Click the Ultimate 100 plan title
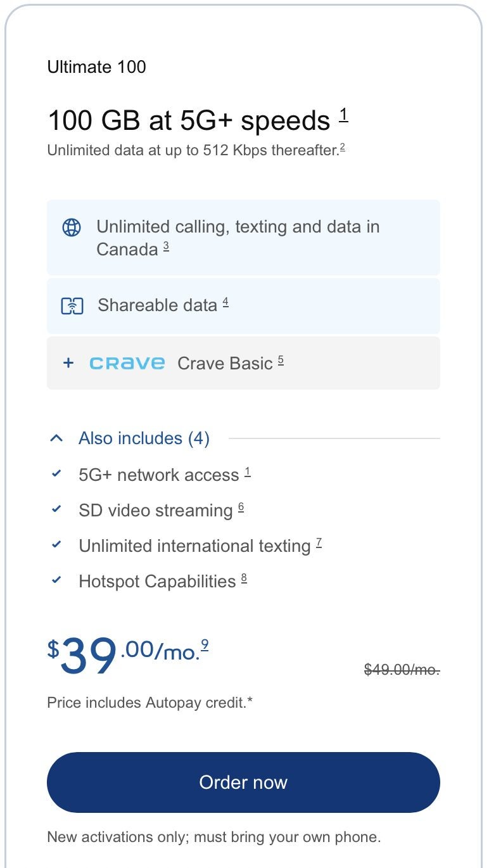This screenshot has height=868, width=489. [x=96, y=67]
